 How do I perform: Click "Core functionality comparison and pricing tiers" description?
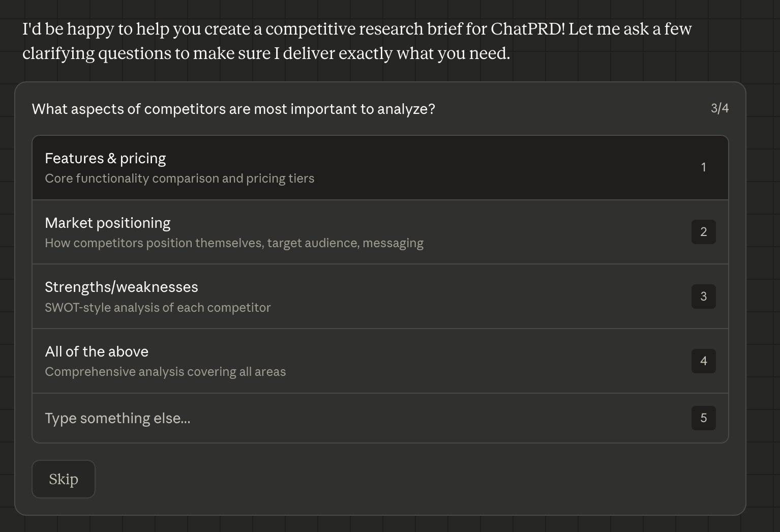tap(179, 179)
